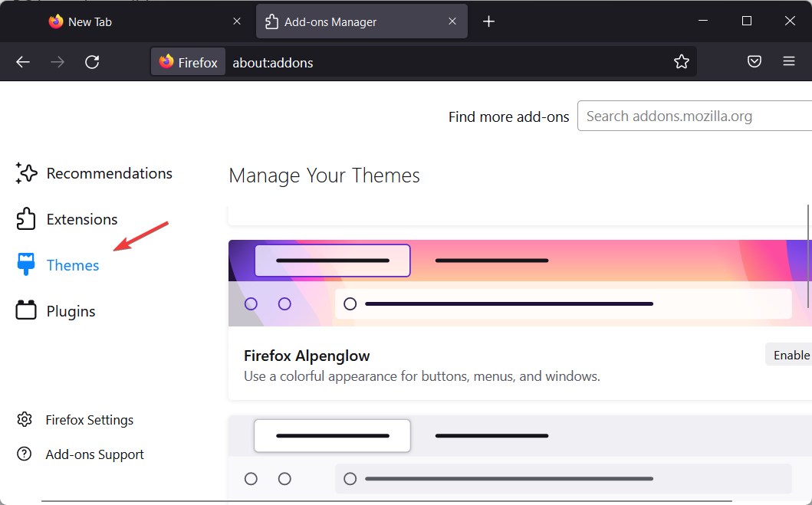Close the Add-ons Manager tab

pyautogui.click(x=452, y=21)
